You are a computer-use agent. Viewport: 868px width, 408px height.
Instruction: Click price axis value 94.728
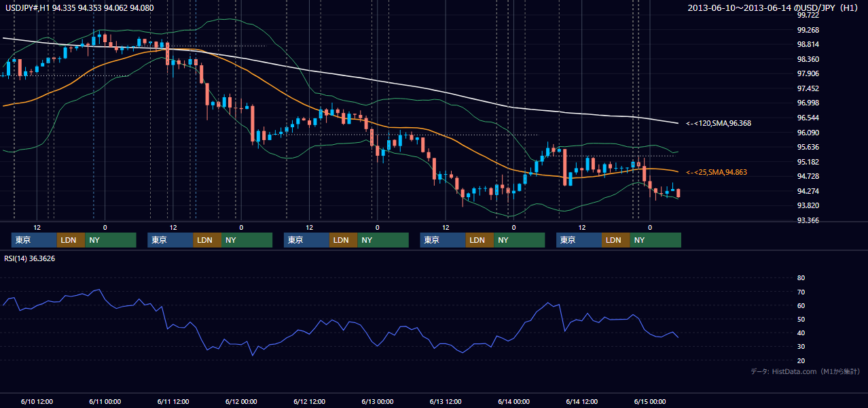tap(808, 176)
